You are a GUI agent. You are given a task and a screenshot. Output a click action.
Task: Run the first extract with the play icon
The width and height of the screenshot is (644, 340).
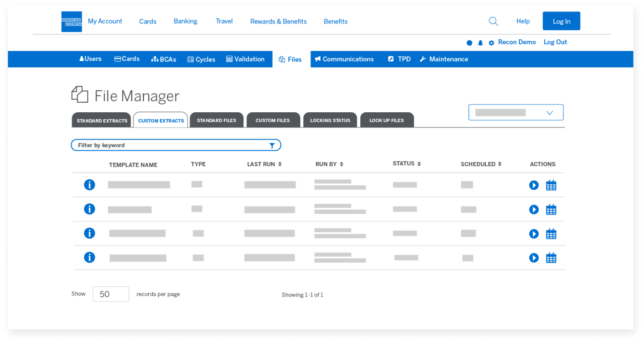pos(534,185)
